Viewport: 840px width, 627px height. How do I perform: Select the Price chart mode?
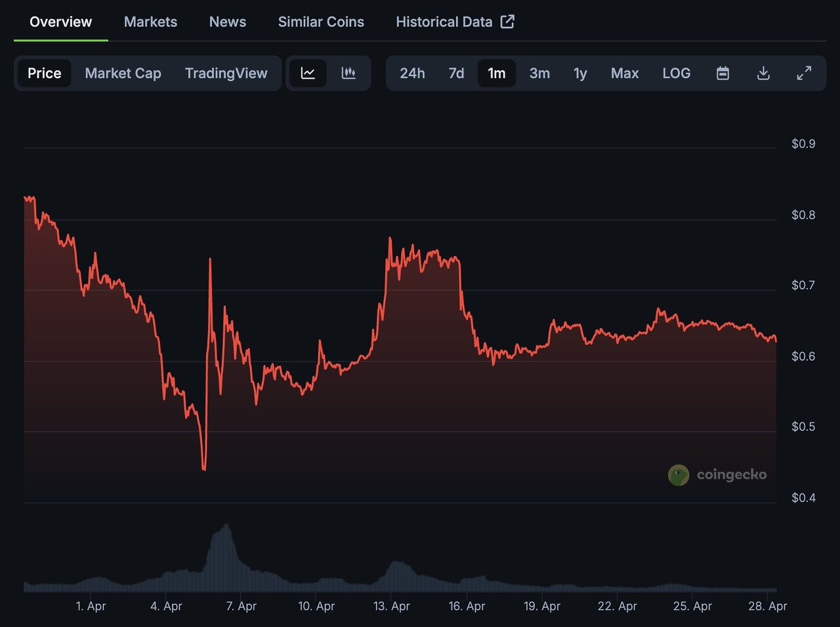(44, 73)
